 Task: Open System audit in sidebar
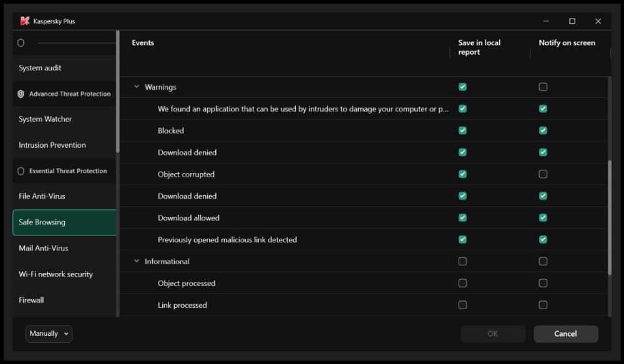click(64, 68)
